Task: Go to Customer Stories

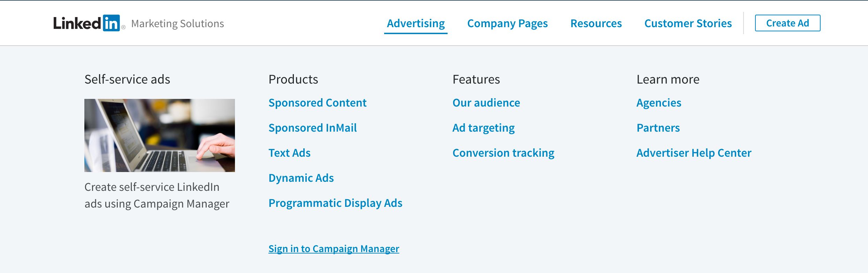Action: click(x=688, y=23)
